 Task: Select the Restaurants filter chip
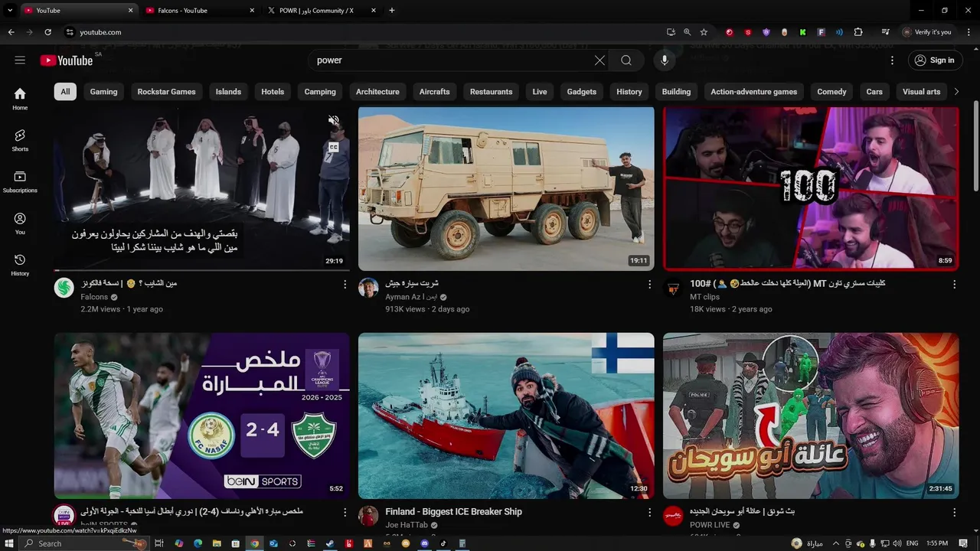point(491,92)
